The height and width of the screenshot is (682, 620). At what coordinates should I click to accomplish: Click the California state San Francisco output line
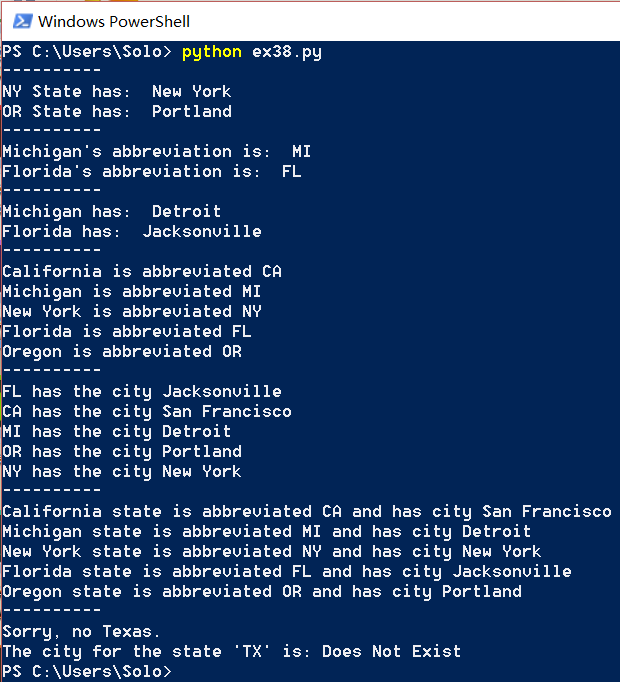(x=307, y=512)
